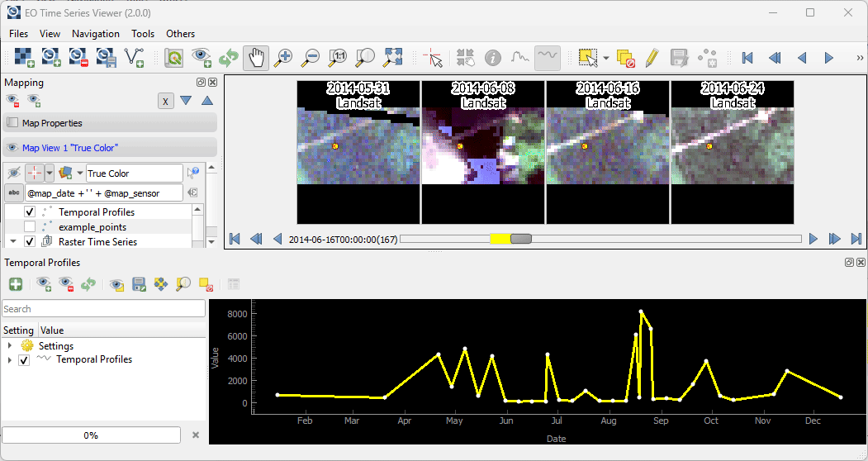Collapse the Raster Time Series tree node
This screenshot has width=868, height=461.
pyautogui.click(x=13, y=241)
